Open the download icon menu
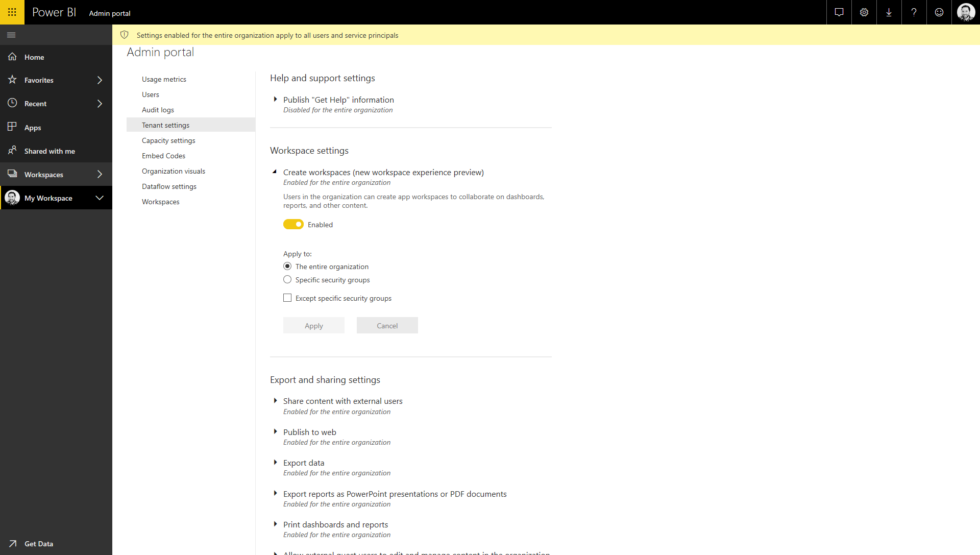Viewport: 980px width, 555px height. tap(889, 12)
